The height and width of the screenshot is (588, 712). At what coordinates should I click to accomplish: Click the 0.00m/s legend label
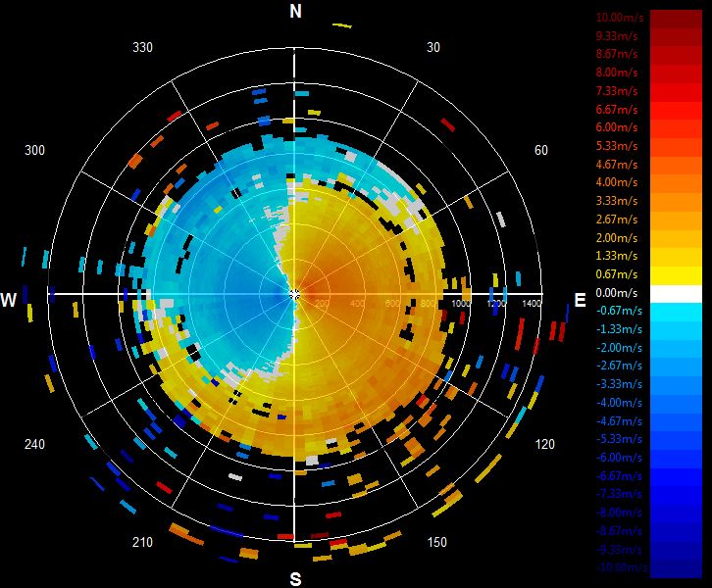tap(617, 293)
